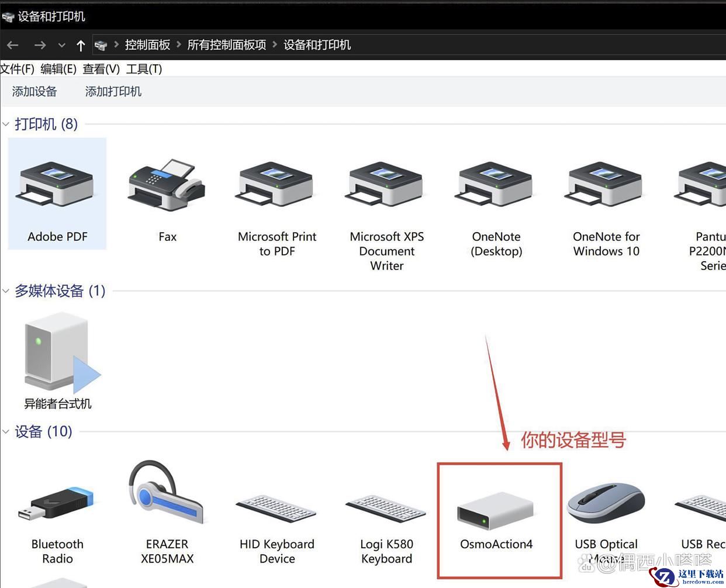Image resolution: width=726 pixels, height=588 pixels.
Task: Click 控制面板 in the address bar
Action: click(147, 45)
